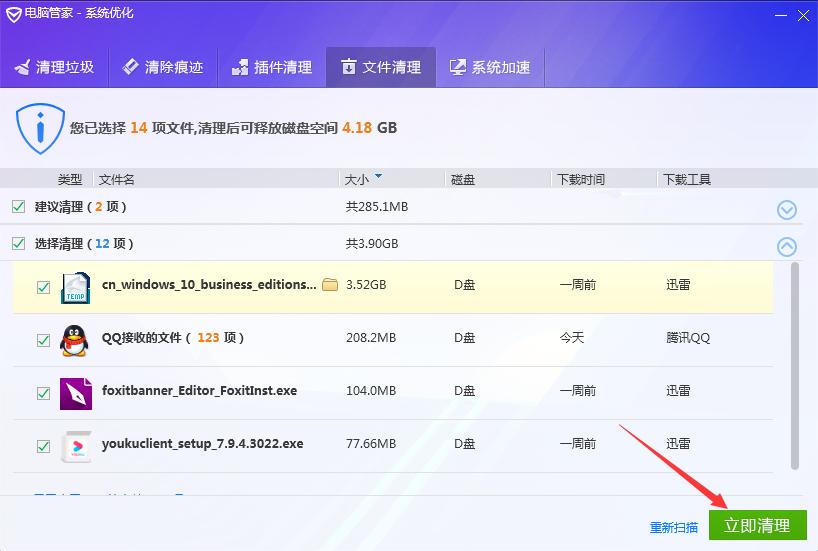
Task: Expand the 建议清理 section arrow
Action: click(x=787, y=210)
